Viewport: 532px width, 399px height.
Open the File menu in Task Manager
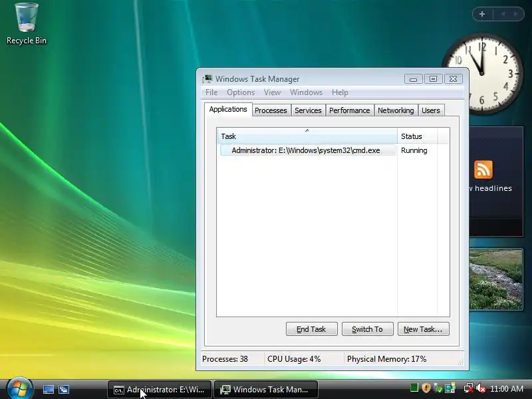[211, 92]
